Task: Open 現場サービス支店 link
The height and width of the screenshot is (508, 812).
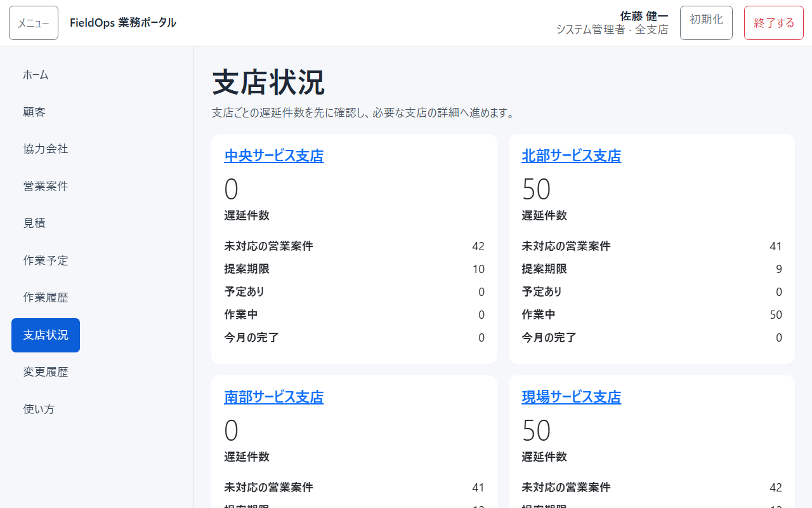Action: (571, 397)
